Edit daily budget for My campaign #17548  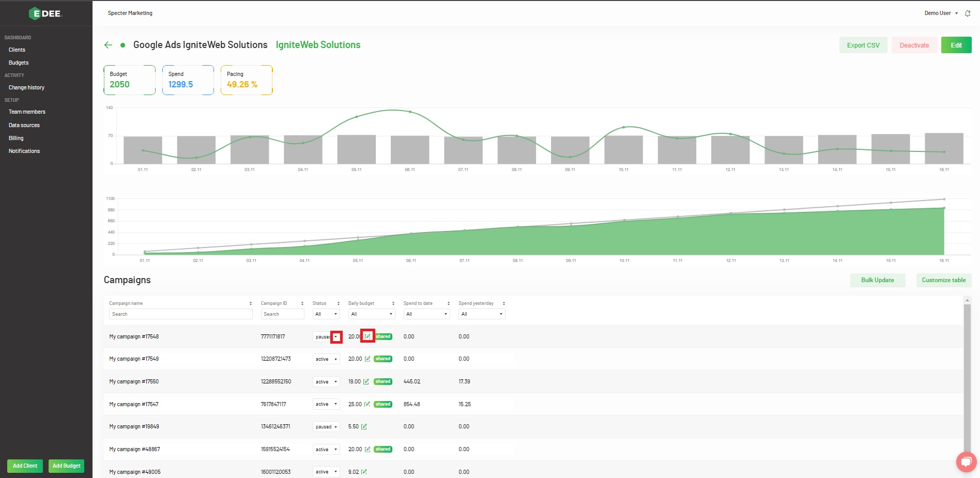coord(367,336)
